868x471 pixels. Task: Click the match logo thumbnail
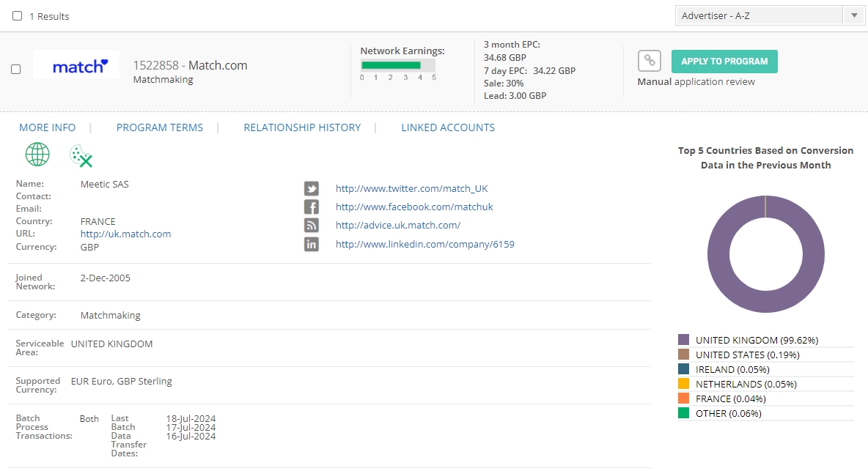coord(76,64)
